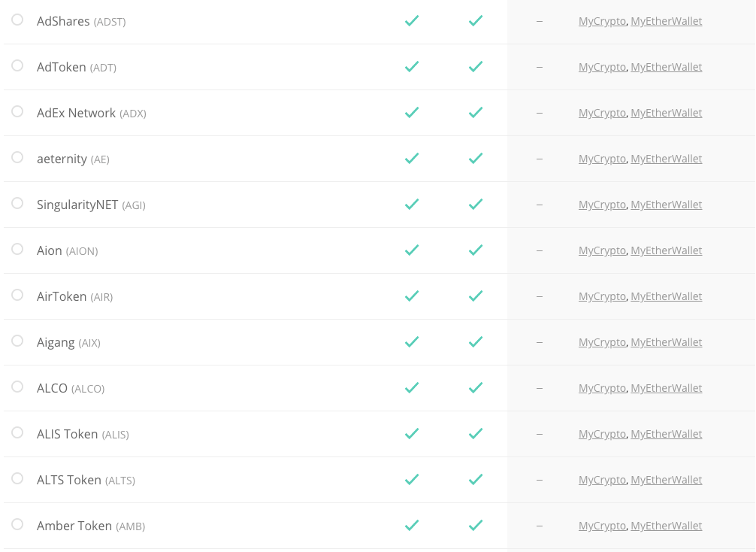Open the MyCrypto link for Amber Token
This screenshot has width=756, height=552.
[602, 526]
